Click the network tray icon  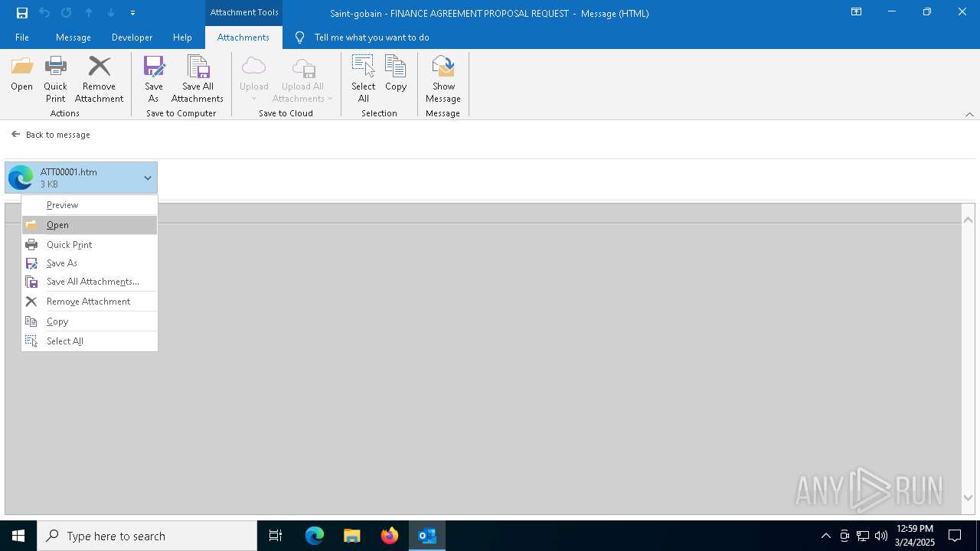click(x=863, y=536)
